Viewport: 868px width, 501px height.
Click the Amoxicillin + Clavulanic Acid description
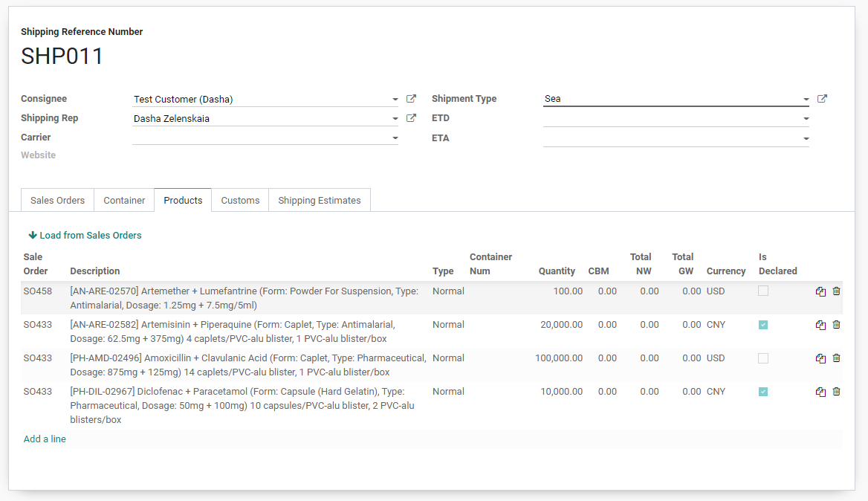point(248,366)
